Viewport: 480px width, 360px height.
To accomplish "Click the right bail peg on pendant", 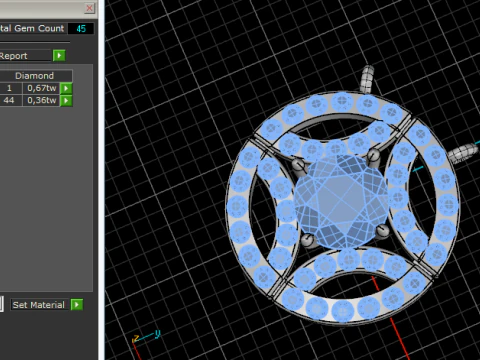I will pos(463,153).
